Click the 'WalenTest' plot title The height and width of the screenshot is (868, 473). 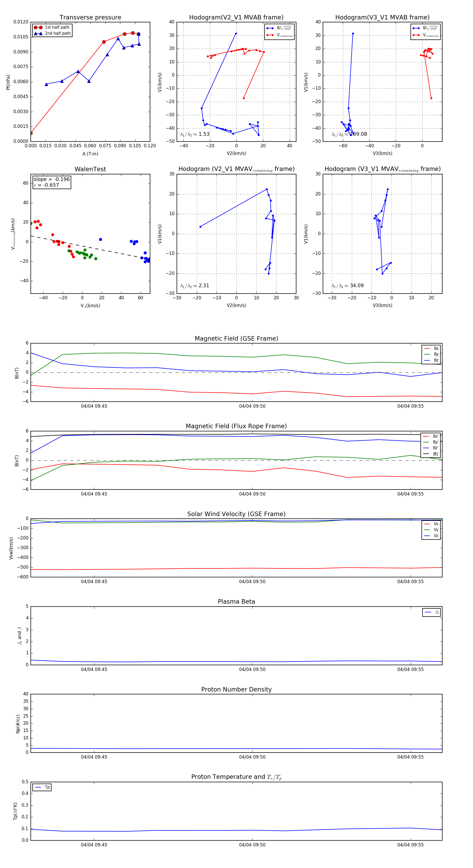coord(90,169)
